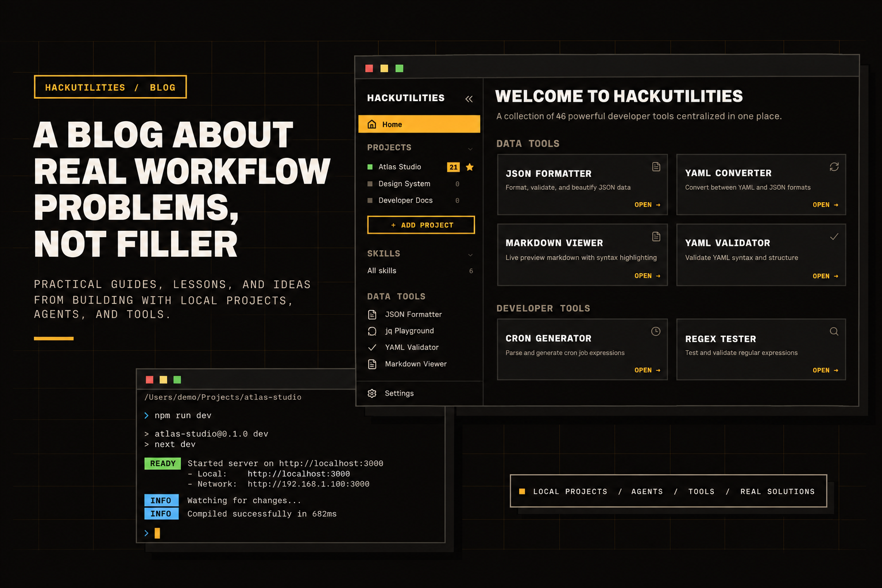The image size is (882, 588).
Task: Select Home in the sidebar menu
Action: pyautogui.click(x=419, y=124)
